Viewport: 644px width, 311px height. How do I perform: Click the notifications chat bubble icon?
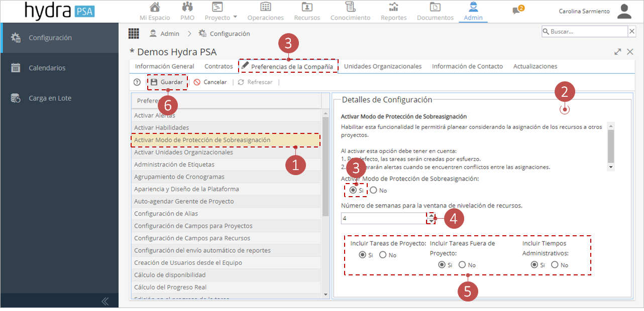coord(516,11)
